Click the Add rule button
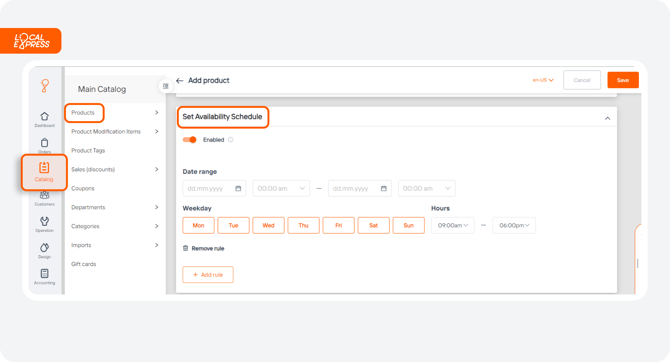The image size is (670, 362). click(208, 275)
